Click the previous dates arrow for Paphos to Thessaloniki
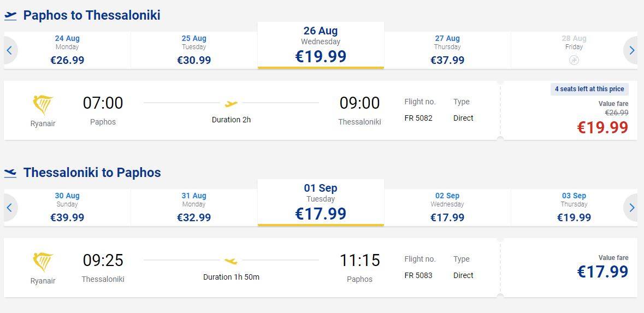The width and height of the screenshot is (644, 313). pos(10,50)
